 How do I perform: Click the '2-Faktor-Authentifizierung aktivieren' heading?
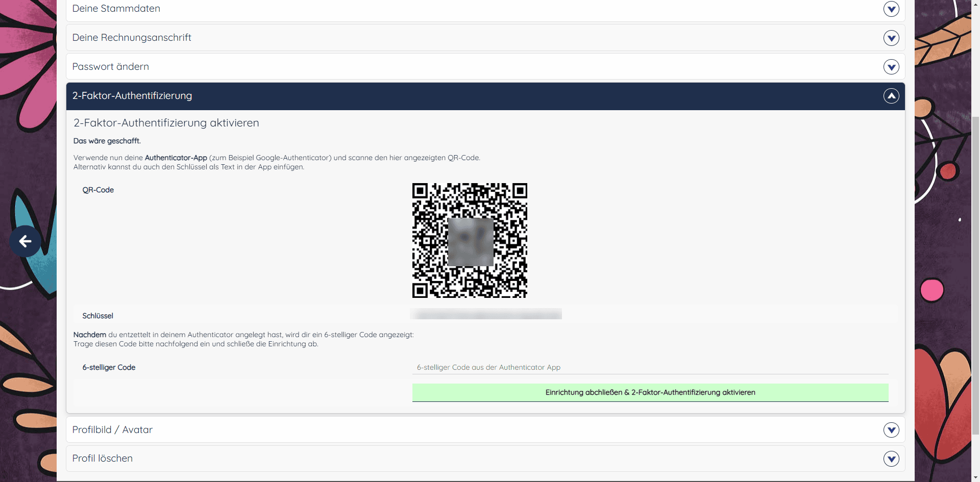click(x=166, y=123)
